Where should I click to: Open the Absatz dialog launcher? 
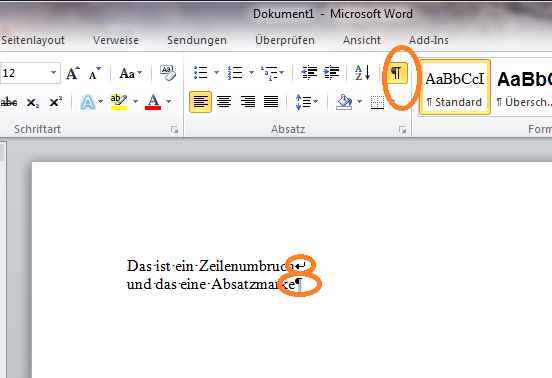click(402, 130)
